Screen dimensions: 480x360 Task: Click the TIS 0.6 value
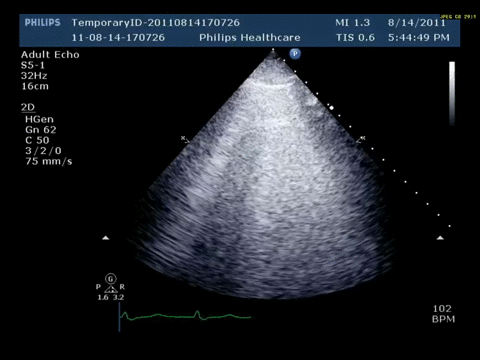(x=355, y=37)
